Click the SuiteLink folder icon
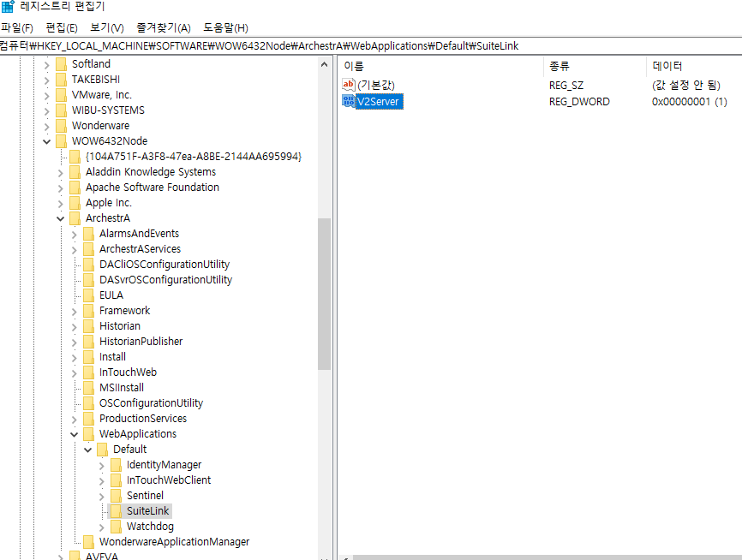This screenshot has height=560, width=742. (116, 511)
